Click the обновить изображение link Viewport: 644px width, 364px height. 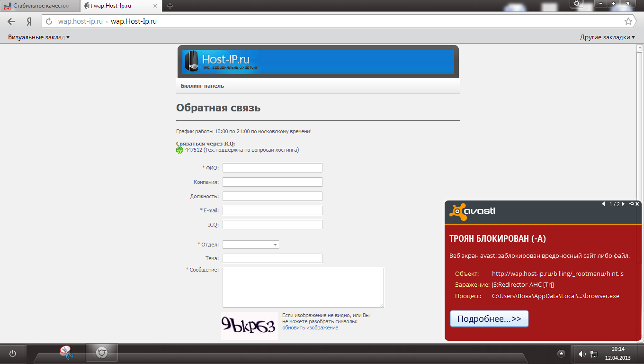pos(310,328)
